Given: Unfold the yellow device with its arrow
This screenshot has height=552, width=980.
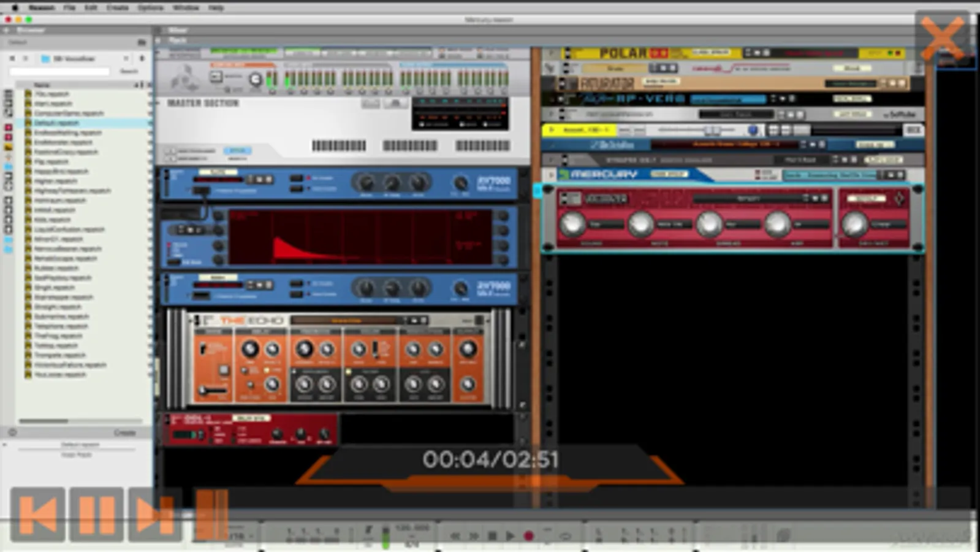Looking at the screenshot, I should coord(550,130).
